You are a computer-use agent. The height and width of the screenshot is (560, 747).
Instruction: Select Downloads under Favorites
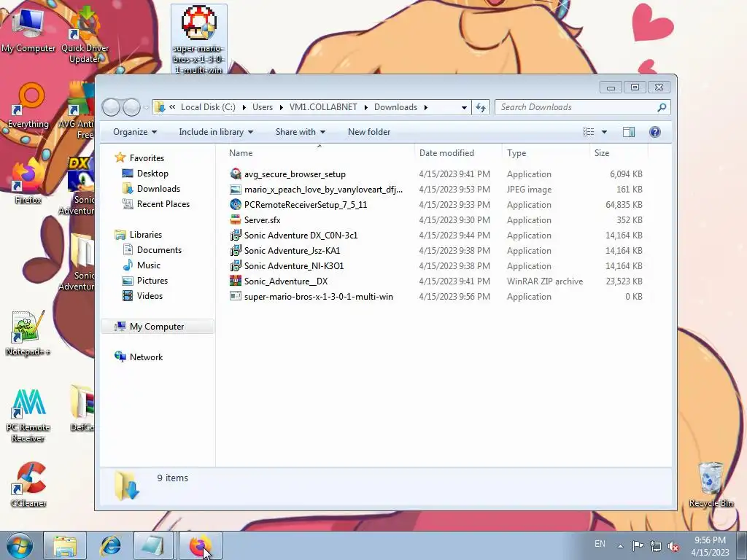tap(158, 189)
